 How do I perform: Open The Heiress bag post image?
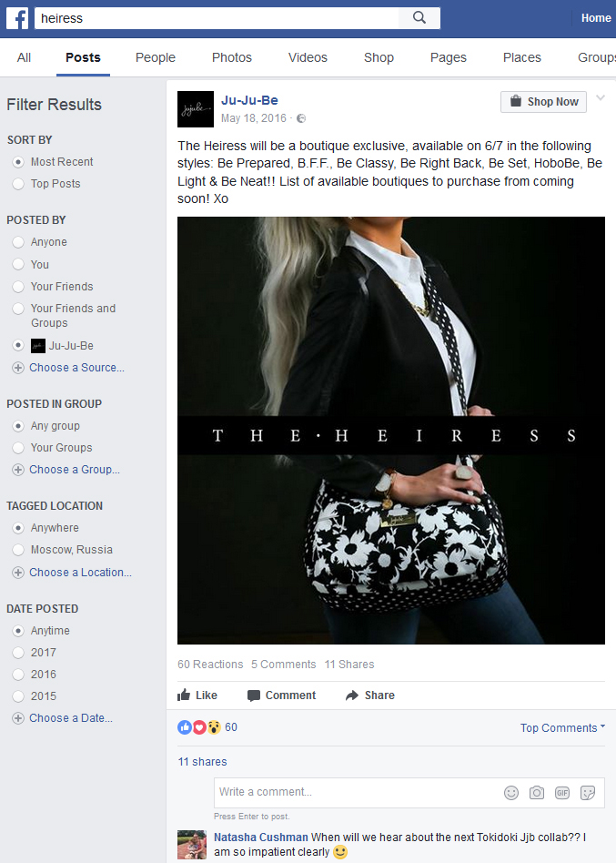pos(391,431)
